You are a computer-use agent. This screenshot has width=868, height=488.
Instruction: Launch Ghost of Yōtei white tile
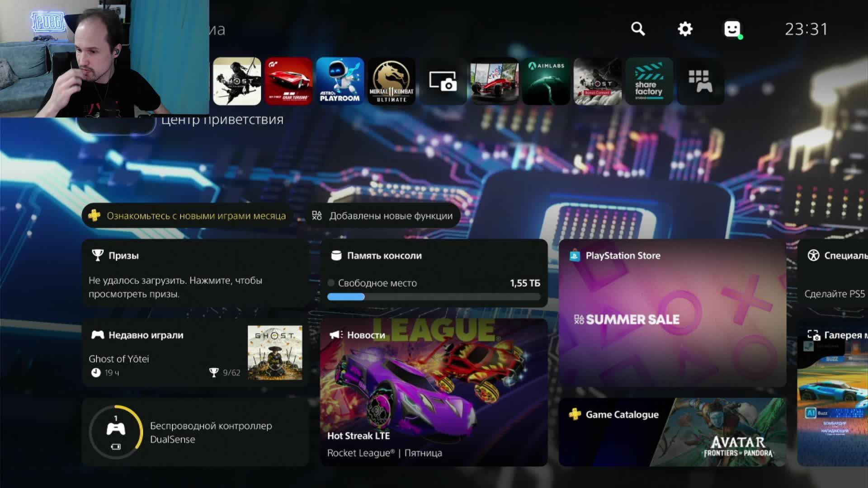237,81
